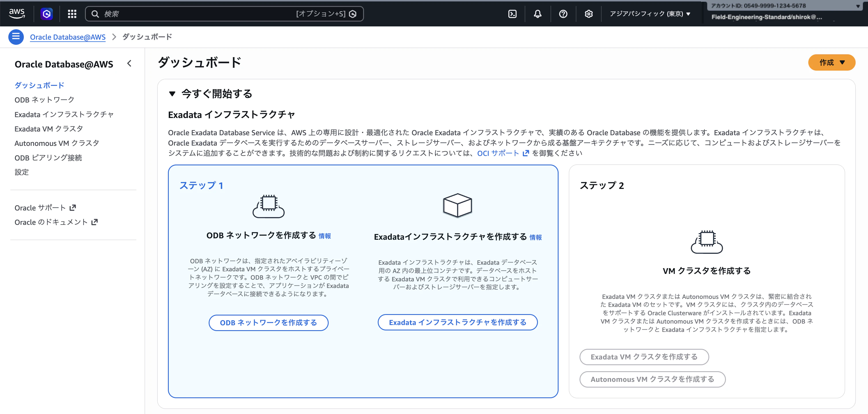Open 設定 in sidebar
The width and height of the screenshot is (868, 414).
pos(22,172)
